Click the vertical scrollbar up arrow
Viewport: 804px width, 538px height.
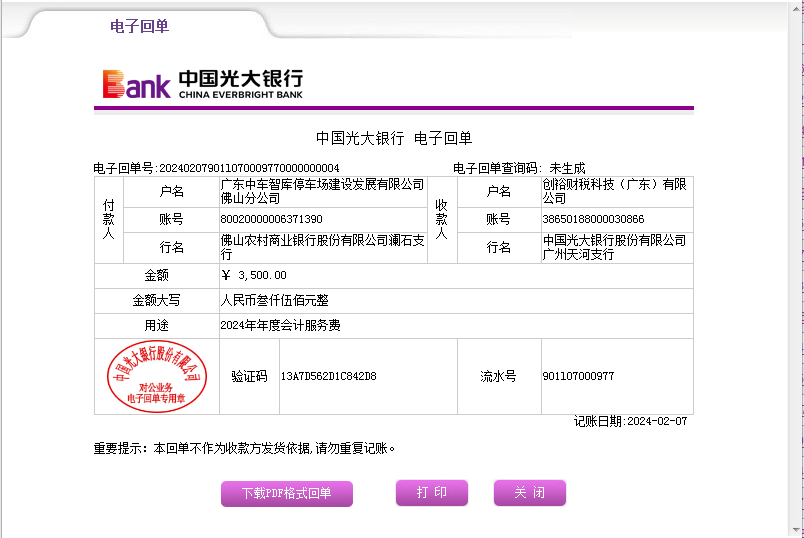click(796, 8)
